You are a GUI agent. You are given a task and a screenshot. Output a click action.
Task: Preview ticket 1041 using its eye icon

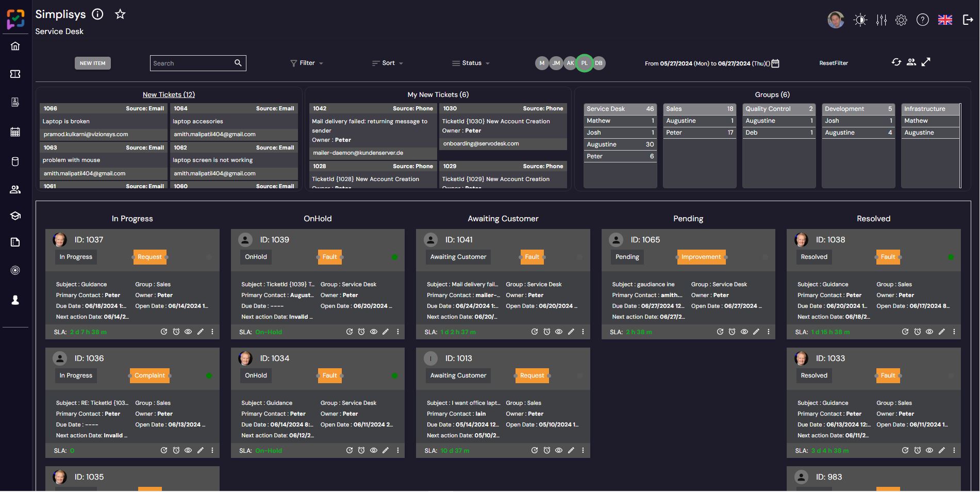pyautogui.click(x=559, y=332)
